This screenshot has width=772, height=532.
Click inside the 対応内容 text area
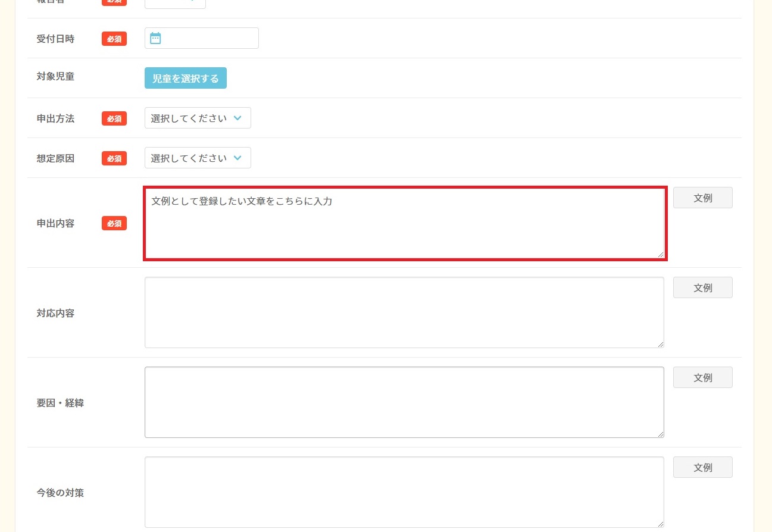404,312
